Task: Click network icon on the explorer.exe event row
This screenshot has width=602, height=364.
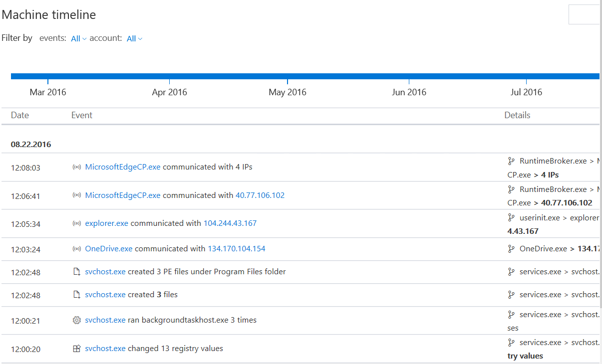Action: tap(76, 223)
